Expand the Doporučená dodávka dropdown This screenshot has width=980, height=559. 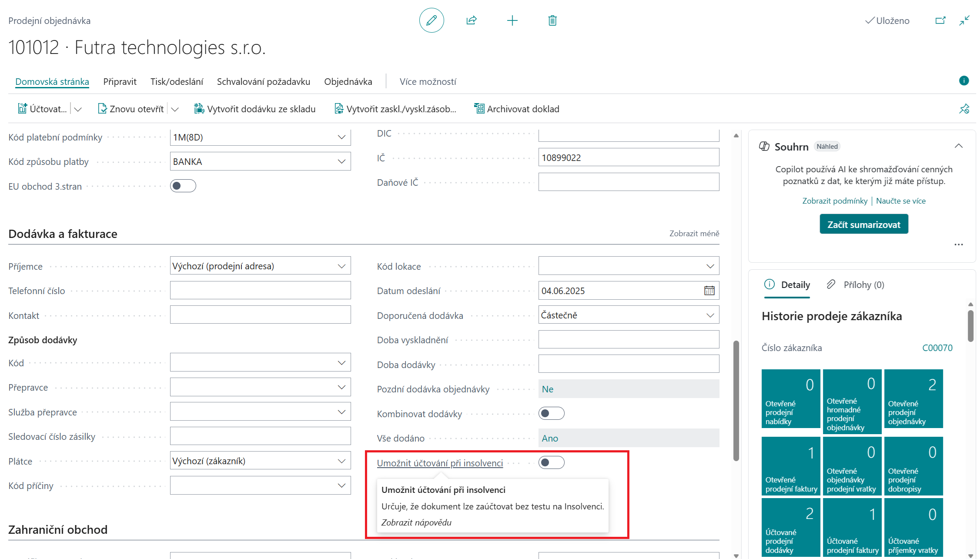[x=710, y=315]
